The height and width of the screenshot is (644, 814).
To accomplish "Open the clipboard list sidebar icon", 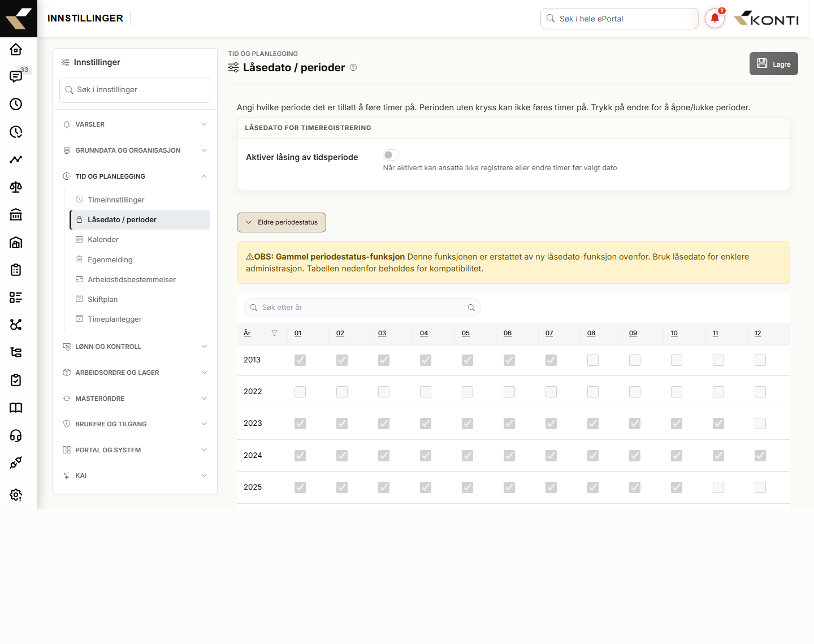I will pyautogui.click(x=16, y=270).
